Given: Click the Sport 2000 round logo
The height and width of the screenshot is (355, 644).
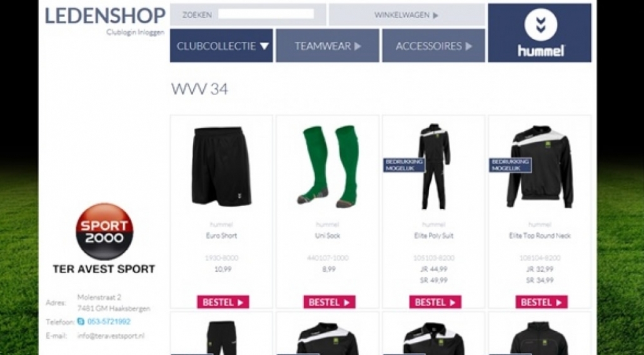Looking at the screenshot, I should 104,231.
